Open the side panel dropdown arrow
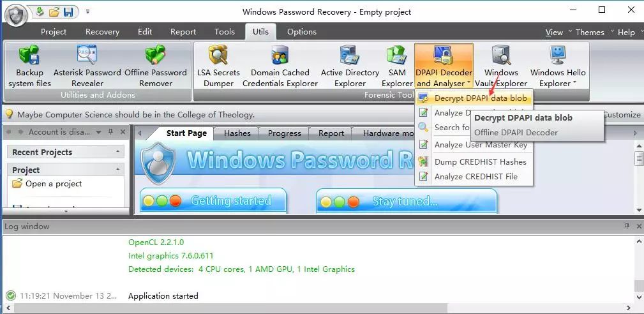Screen dimensions: 644x314 coord(98,132)
